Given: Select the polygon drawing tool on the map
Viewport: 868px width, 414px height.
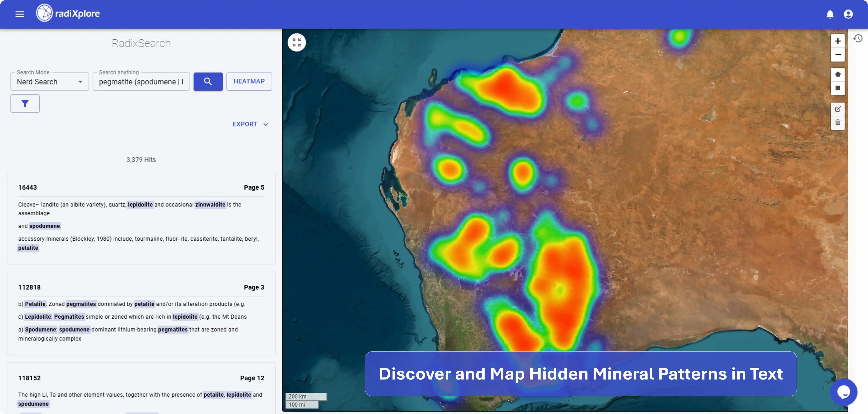Looking at the screenshot, I should tap(838, 74).
